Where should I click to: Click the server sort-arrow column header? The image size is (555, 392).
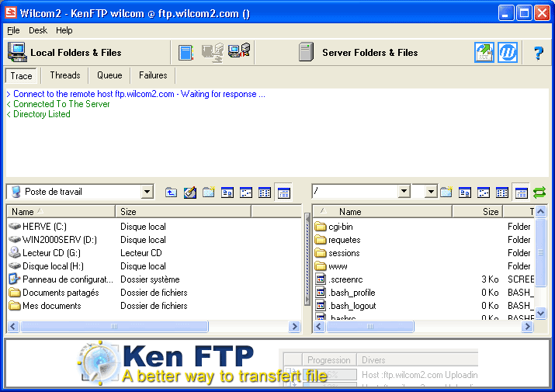tap(323, 211)
